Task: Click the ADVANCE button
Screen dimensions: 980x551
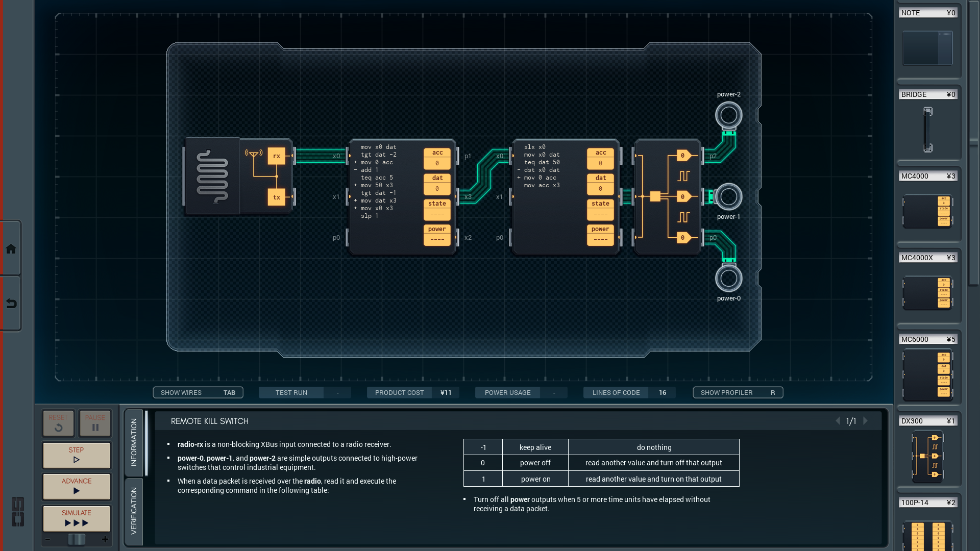Action: coord(77,486)
